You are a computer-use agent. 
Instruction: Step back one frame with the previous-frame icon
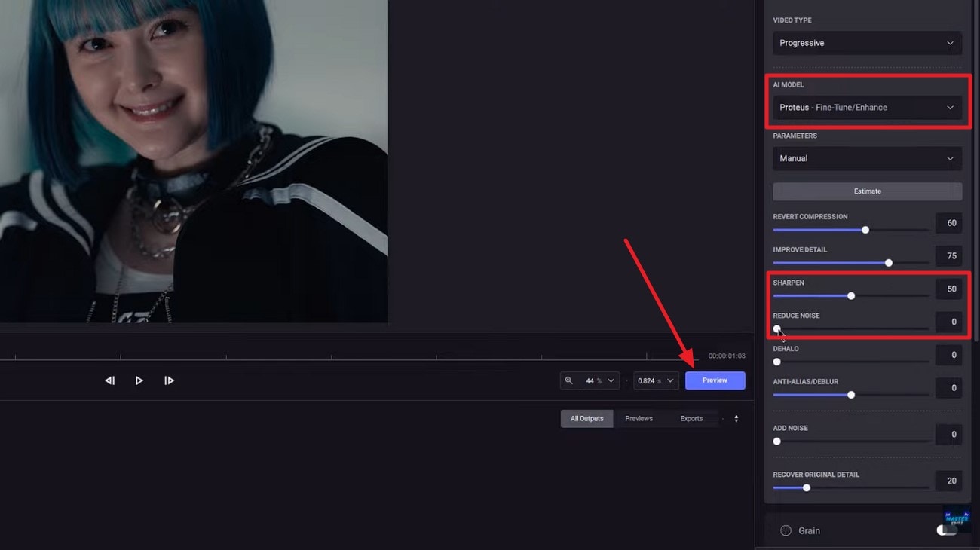click(110, 380)
